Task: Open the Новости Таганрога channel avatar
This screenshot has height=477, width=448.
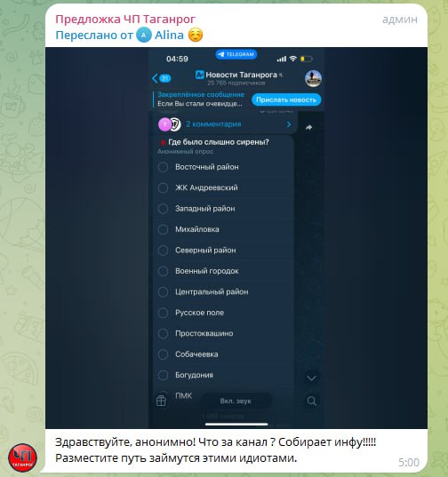Action: tap(313, 78)
